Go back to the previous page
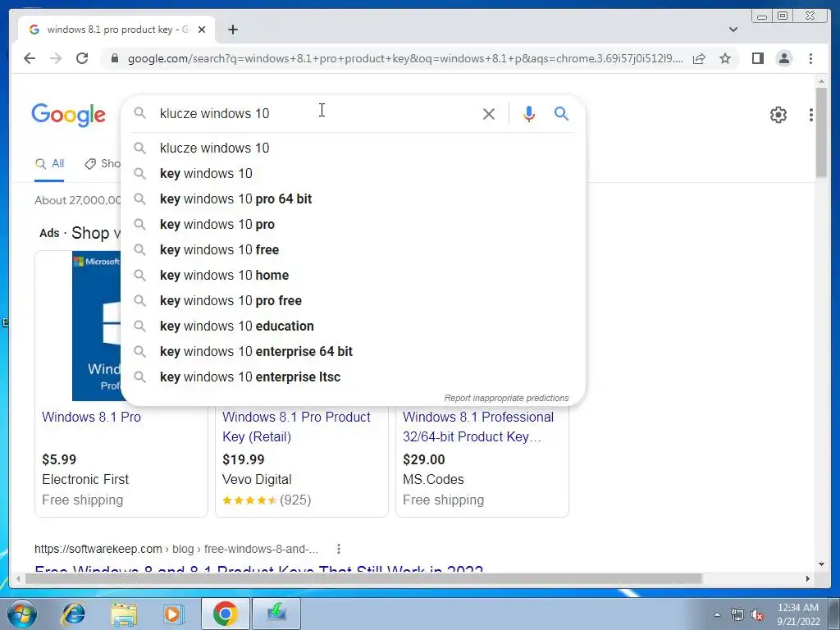This screenshot has height=630, width=840. [x=30, y=58]
